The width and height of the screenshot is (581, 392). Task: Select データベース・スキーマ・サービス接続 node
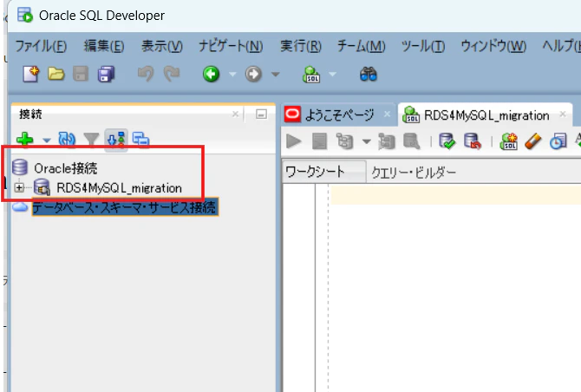coord(124,207)
